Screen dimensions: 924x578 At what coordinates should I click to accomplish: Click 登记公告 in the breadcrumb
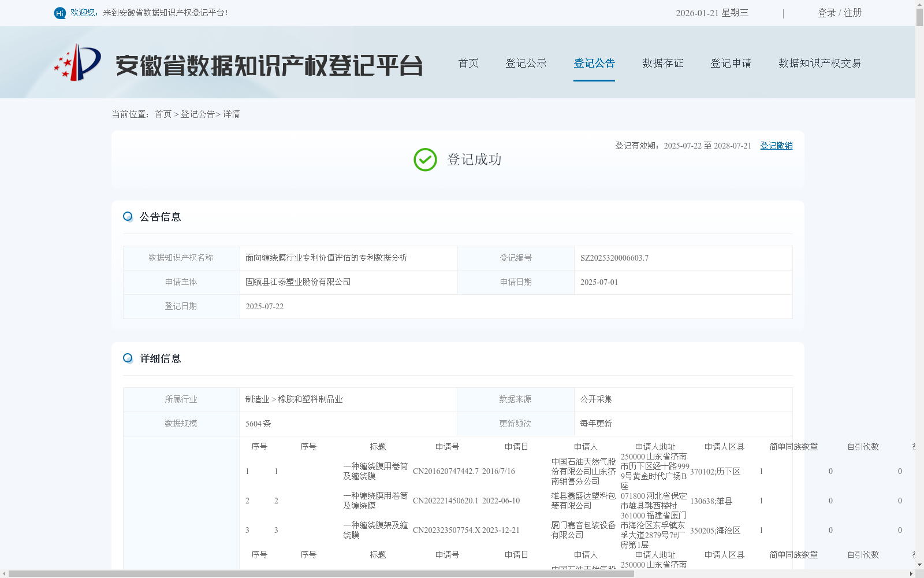coord(198,114)
